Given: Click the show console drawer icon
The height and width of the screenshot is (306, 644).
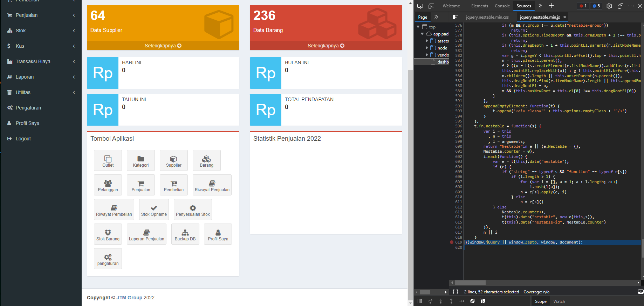Looking at the screenshot, I should 640,292.
